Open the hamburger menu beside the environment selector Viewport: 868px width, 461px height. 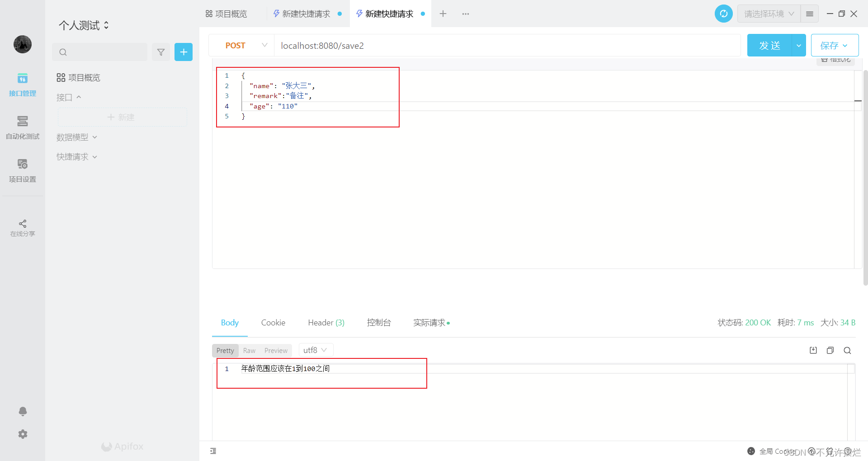click(x=810, y=14)
